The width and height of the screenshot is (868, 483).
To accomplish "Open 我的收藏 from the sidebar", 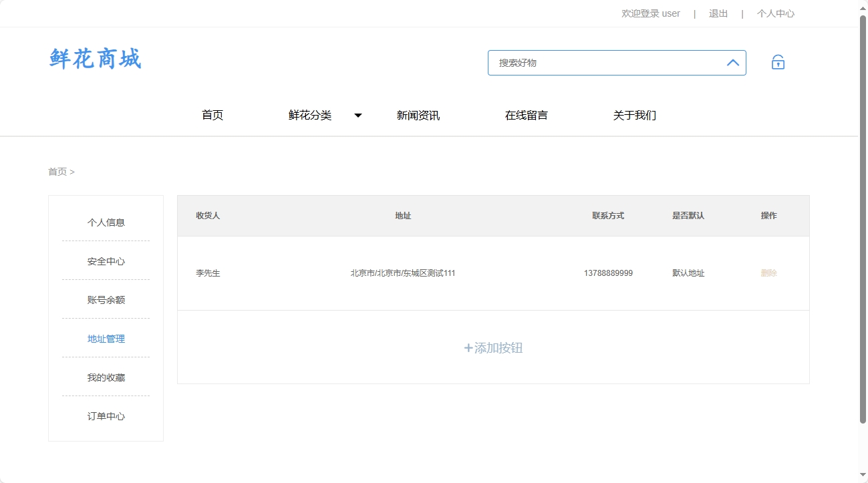I will coord(105,377).
